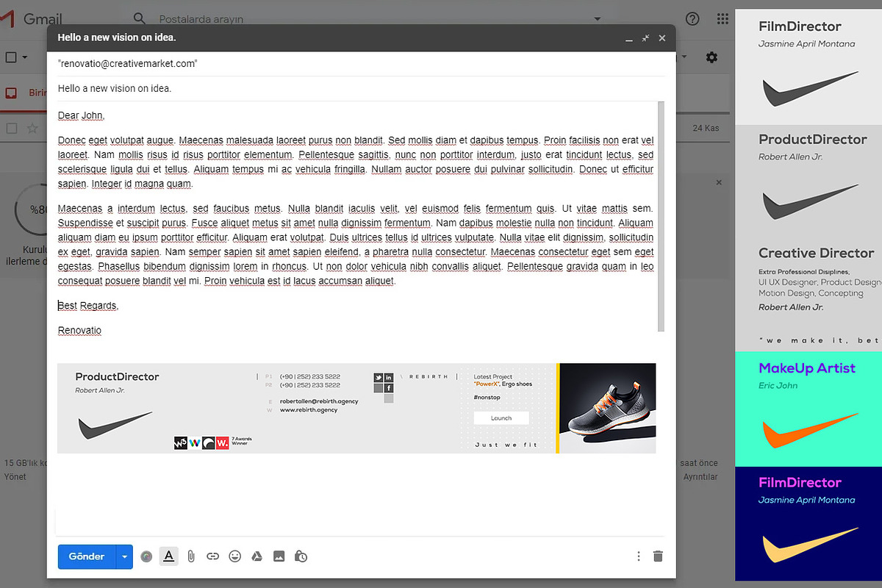The height and width of the screenshot is (588, 882).
Task: Show search options arrow in search bar
Action: pos(598,19)
